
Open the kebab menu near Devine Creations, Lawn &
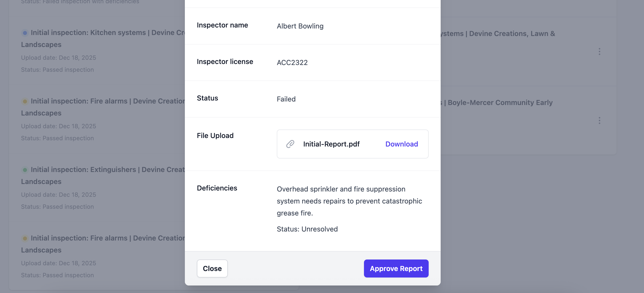click(600, 51)
